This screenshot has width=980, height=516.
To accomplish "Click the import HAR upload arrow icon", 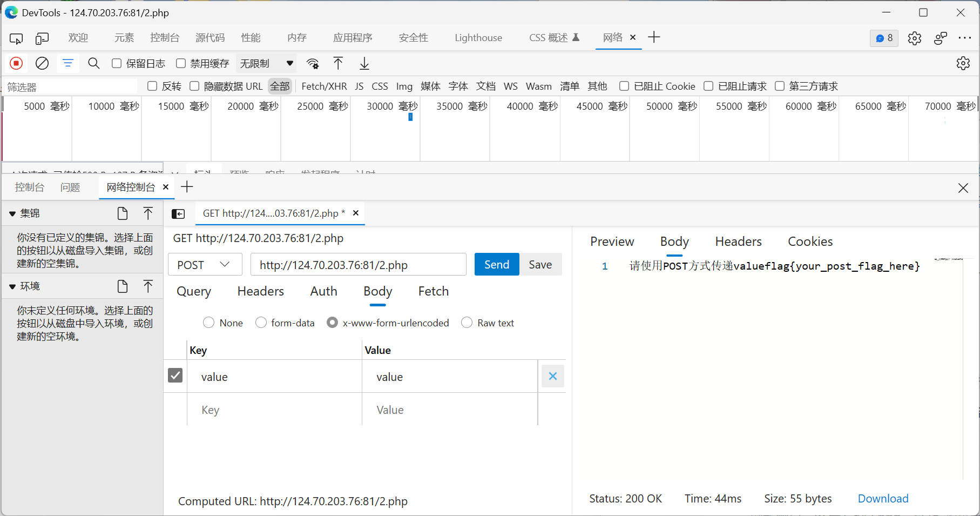I will [x=338, y=64].
